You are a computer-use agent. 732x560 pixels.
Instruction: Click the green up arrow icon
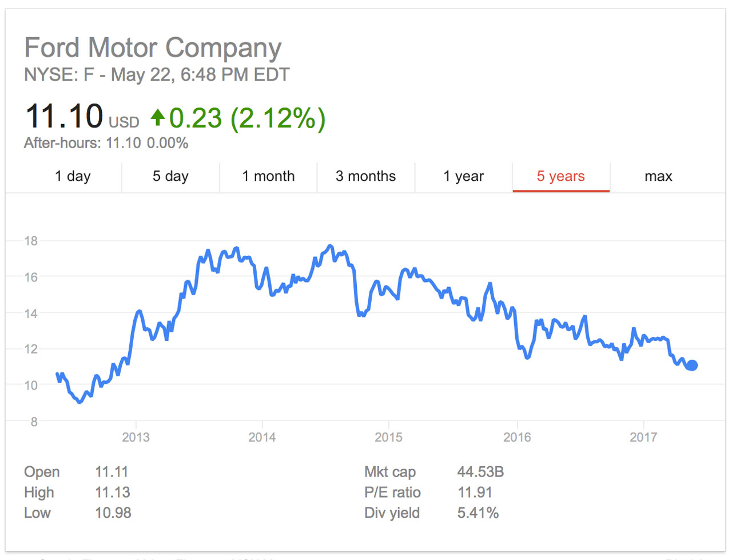click(158, 118)
